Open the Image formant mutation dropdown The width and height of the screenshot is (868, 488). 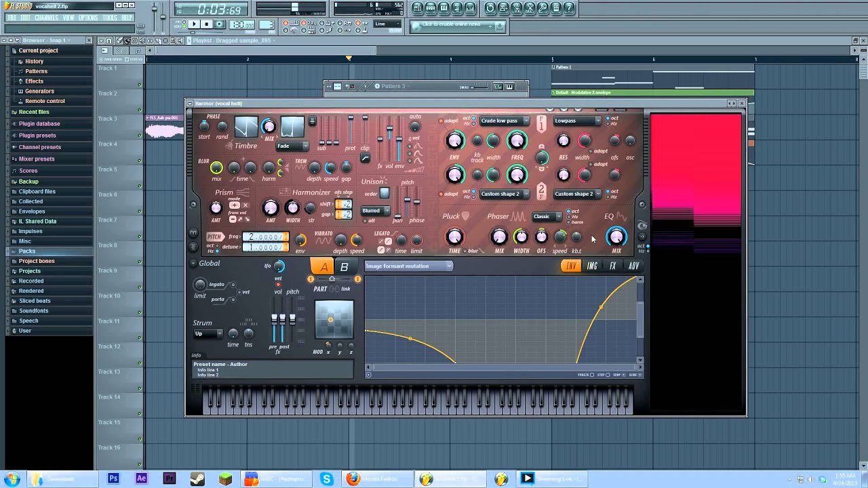[x=409, y=266]
